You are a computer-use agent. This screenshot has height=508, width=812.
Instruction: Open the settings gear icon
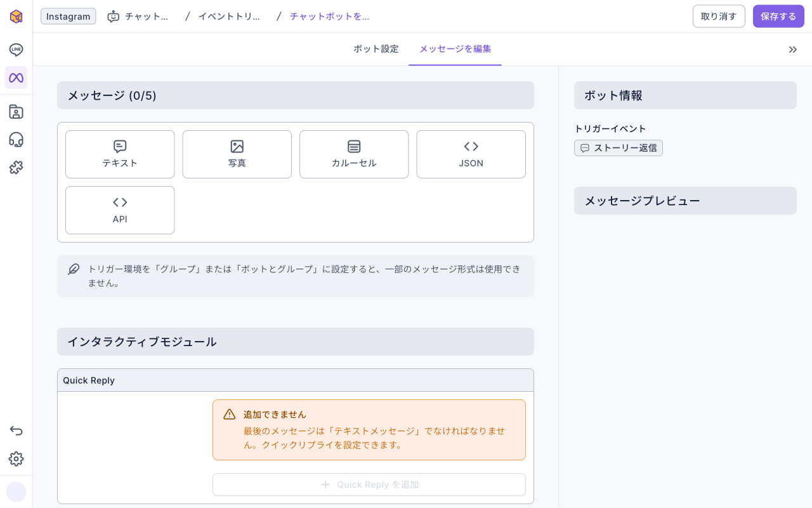click(16, 458)
